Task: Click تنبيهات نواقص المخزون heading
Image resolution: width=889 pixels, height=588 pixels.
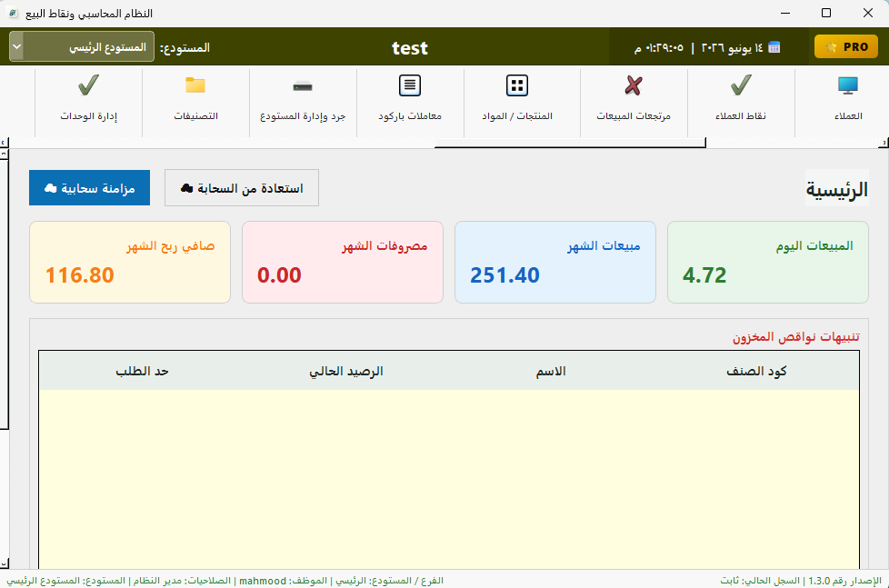Action: coord(796,337)
